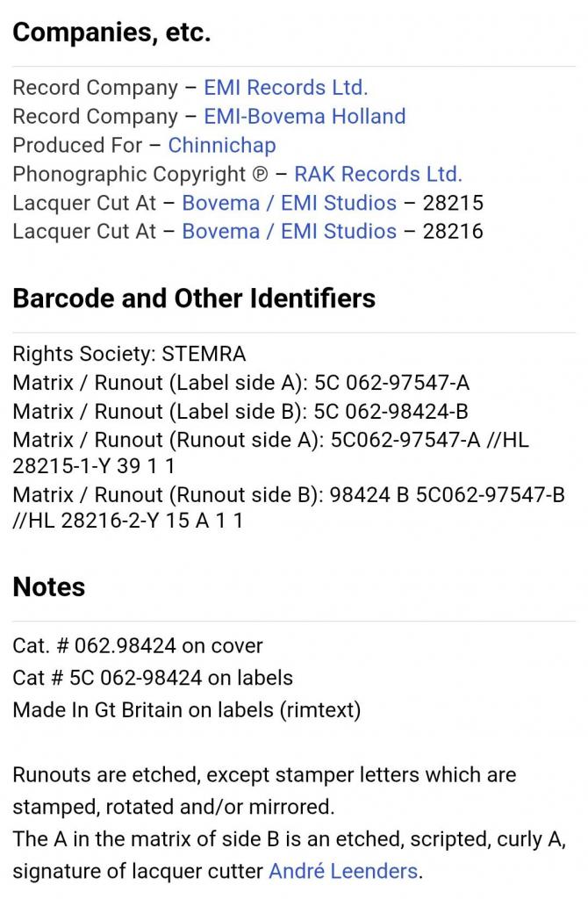Click the Label side A matrix line

click(241, 383)
